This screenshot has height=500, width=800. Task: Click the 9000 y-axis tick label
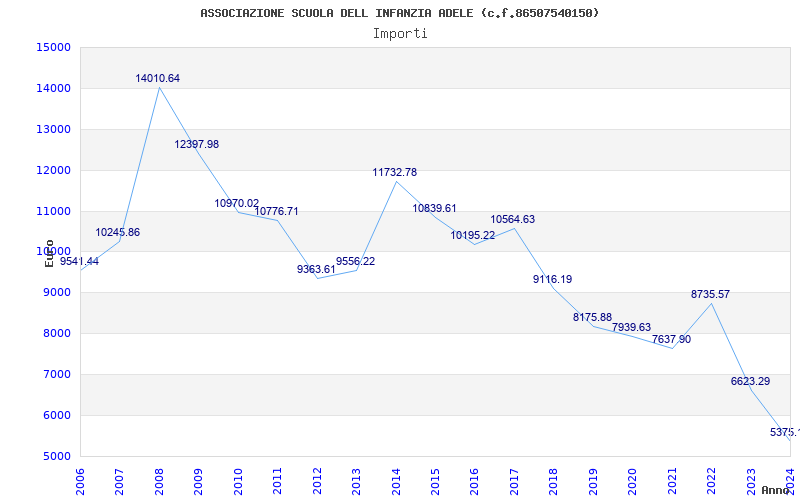click(56, 292)
